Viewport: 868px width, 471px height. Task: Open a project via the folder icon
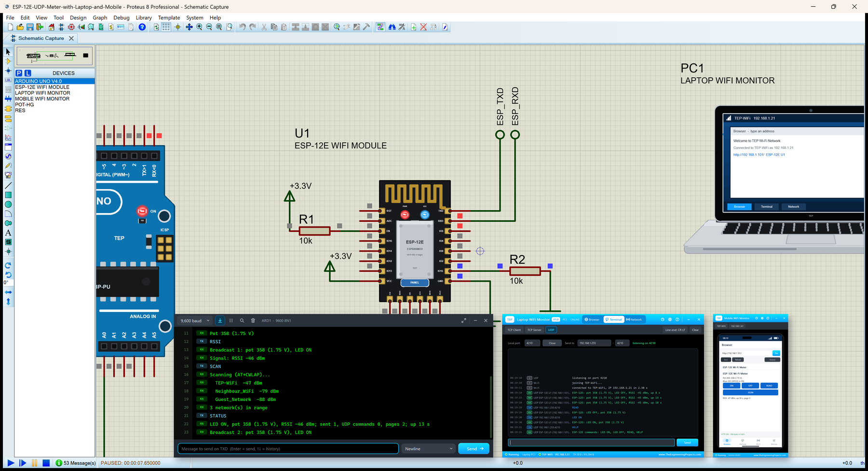click(x=20, y=27)
